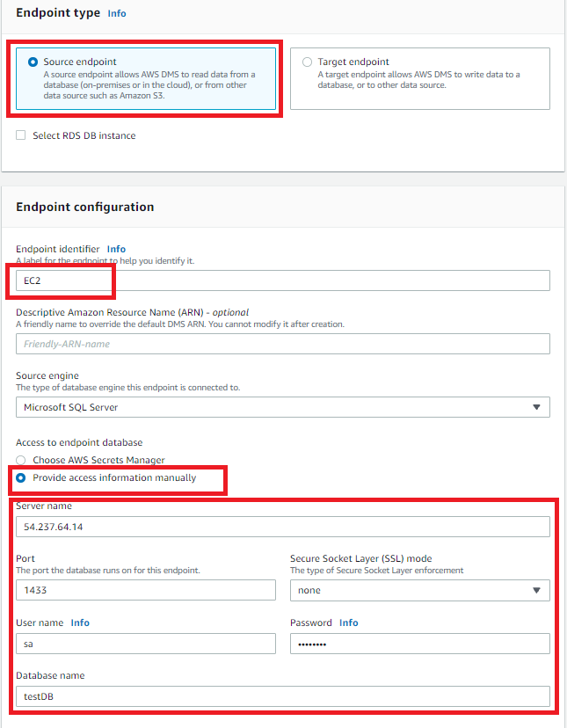The image size is (567, 728).
Task: Click the Database name field
Action: (282, 696)
